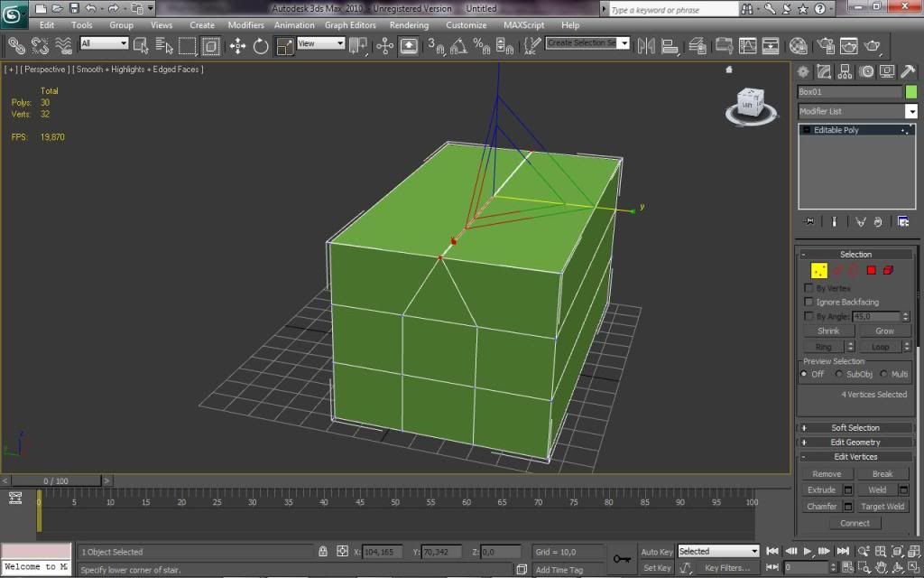Toggle the selection lock padlock icon

[x=323, y=551]
